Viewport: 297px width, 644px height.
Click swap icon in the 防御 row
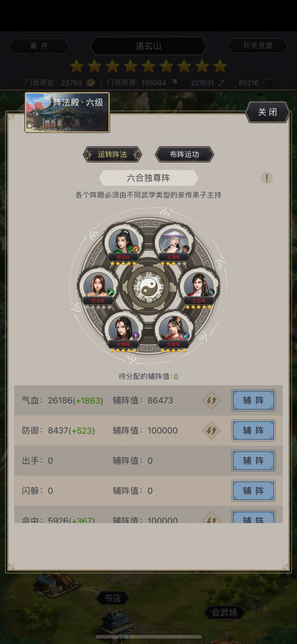coord(212,430)
